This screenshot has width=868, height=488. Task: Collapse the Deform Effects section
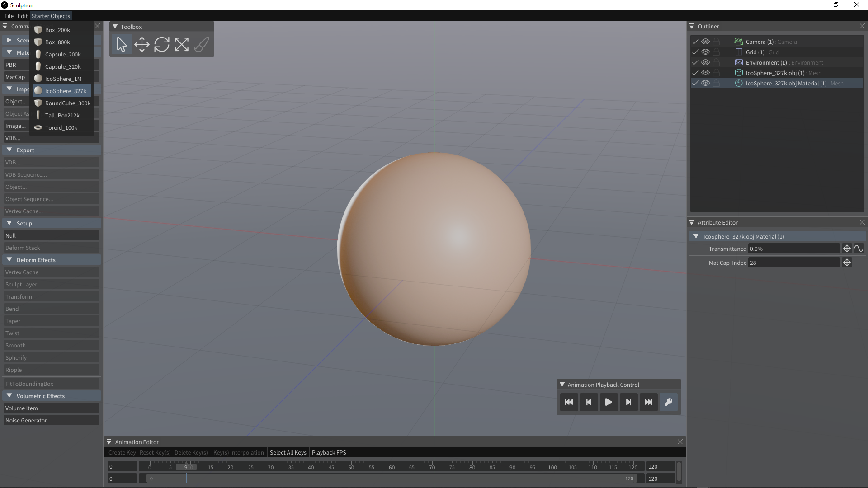point(9,260)
